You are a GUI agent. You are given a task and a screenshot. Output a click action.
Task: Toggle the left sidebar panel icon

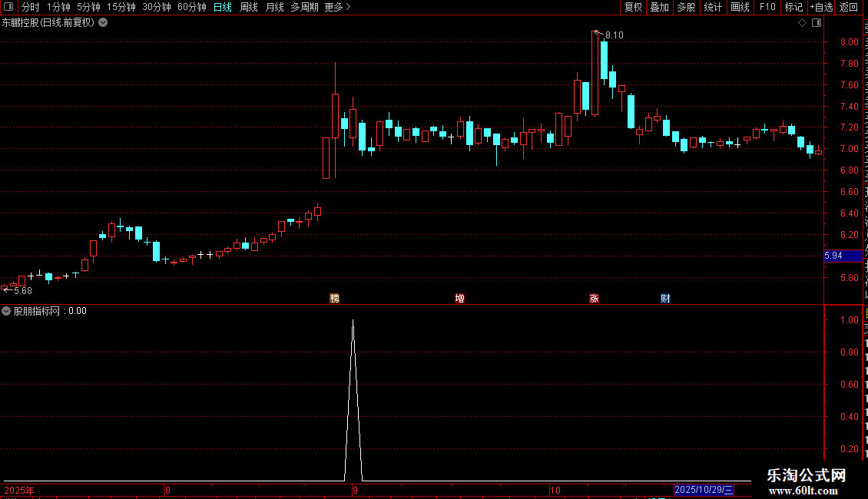pos(8,7)
